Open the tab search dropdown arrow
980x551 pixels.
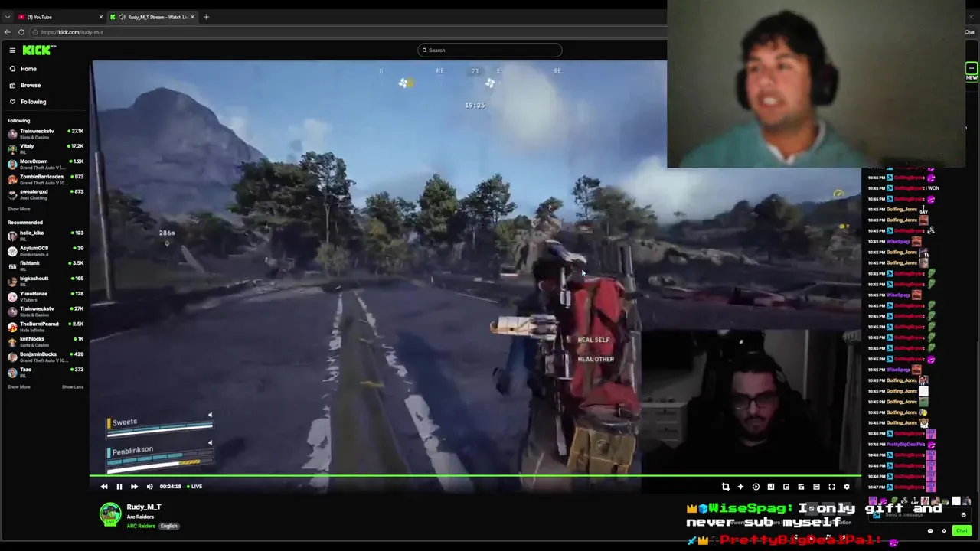(7, 17)
